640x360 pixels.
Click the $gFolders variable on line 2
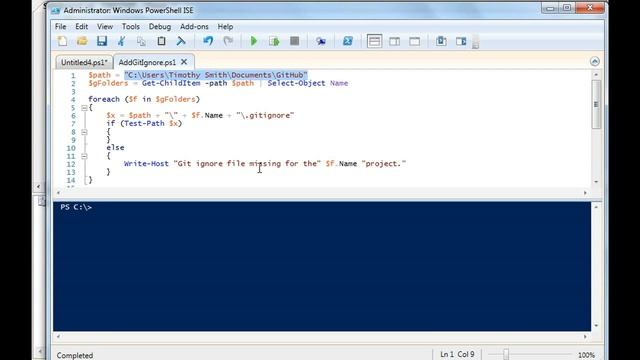108,83
